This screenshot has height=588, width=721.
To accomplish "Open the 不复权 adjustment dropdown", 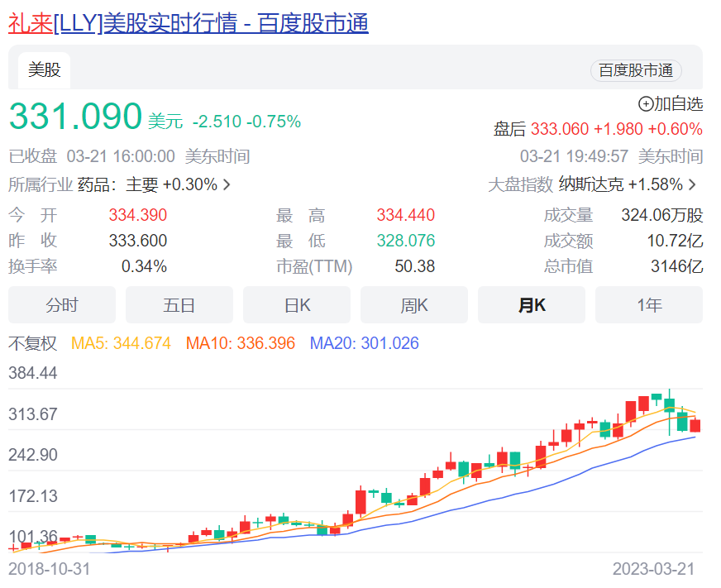I will 33,343.
